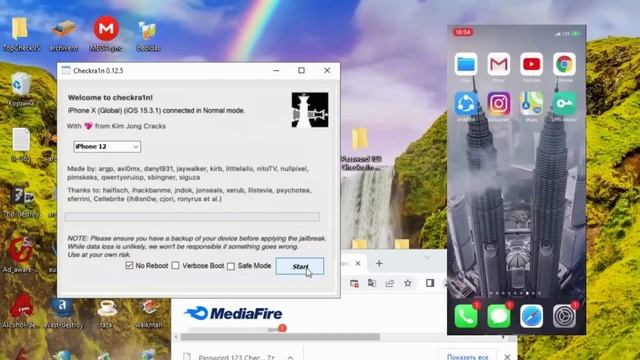Tap the red time indicator on iPhone
640x360 pixels.
[x=463, y=32]
